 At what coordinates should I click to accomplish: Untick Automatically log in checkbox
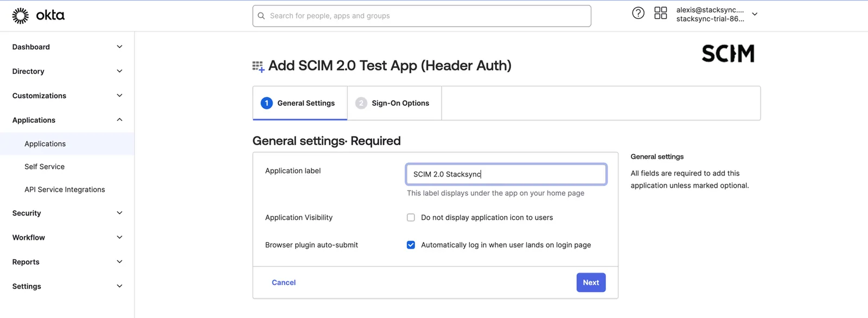tap(411, 245)
